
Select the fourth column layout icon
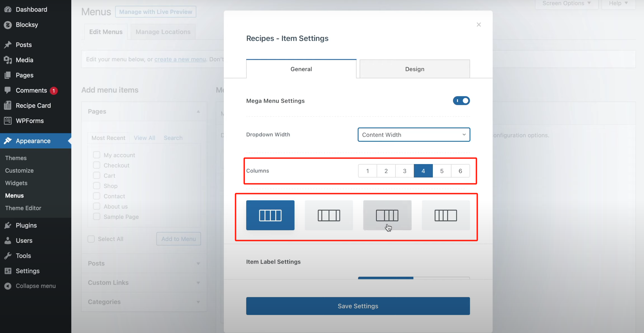[446, 215]
